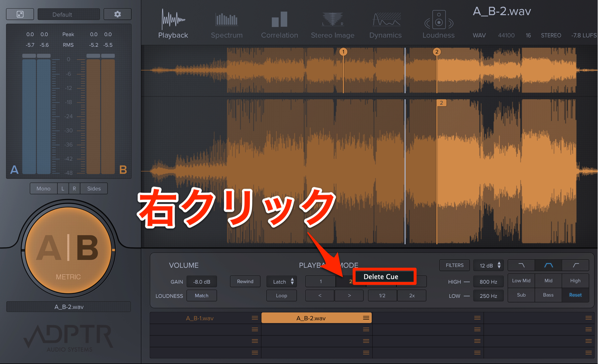Viewport: 598px width, 364px height.
Task: Click the B meter label
Action: coord(123,169)
